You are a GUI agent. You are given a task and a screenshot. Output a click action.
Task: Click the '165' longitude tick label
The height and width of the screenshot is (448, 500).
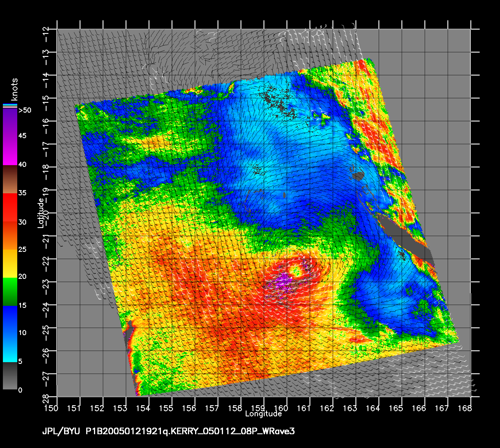396,408
